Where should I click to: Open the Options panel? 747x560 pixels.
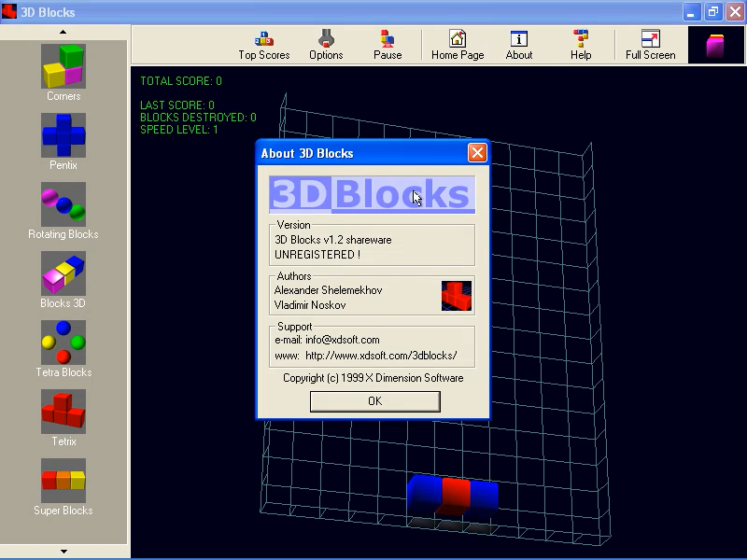pos(326,44)
